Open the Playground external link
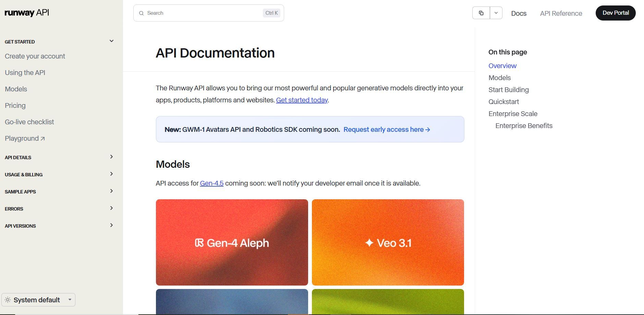This screenshot has width=644, height=315. tap(25, 138)
